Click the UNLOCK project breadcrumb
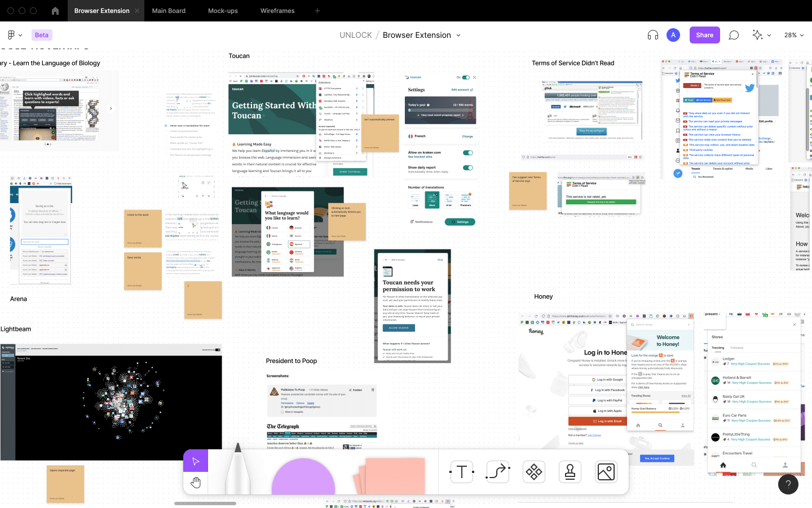 tap(356, 35)
